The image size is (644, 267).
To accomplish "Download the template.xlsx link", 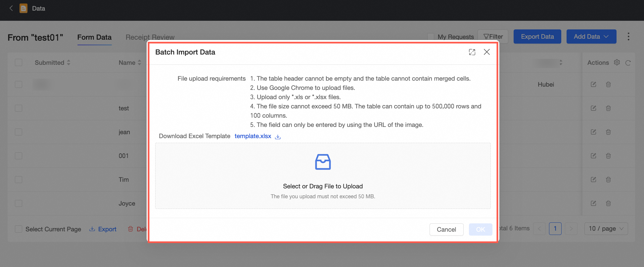I will click(x=253, y=136).
